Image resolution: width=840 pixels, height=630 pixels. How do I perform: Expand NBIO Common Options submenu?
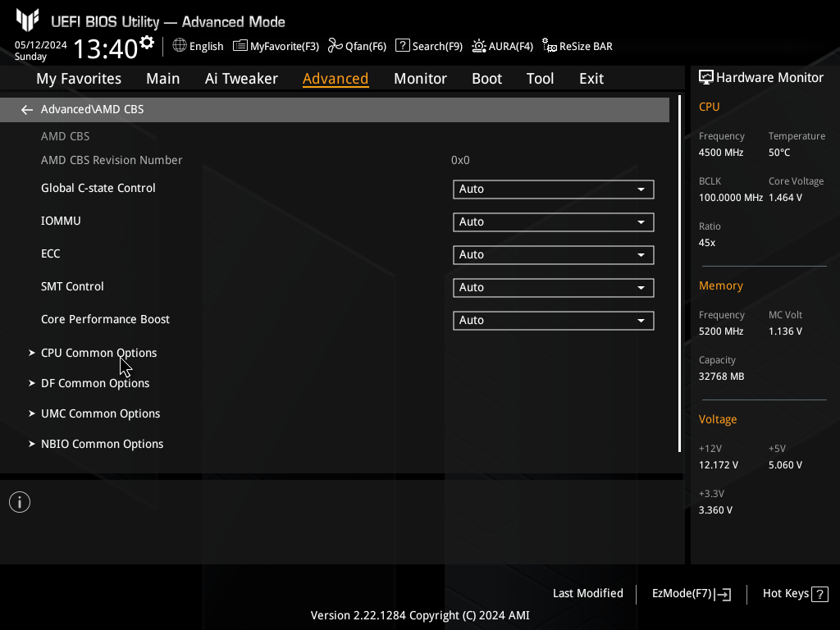click(x=102, y=444)
